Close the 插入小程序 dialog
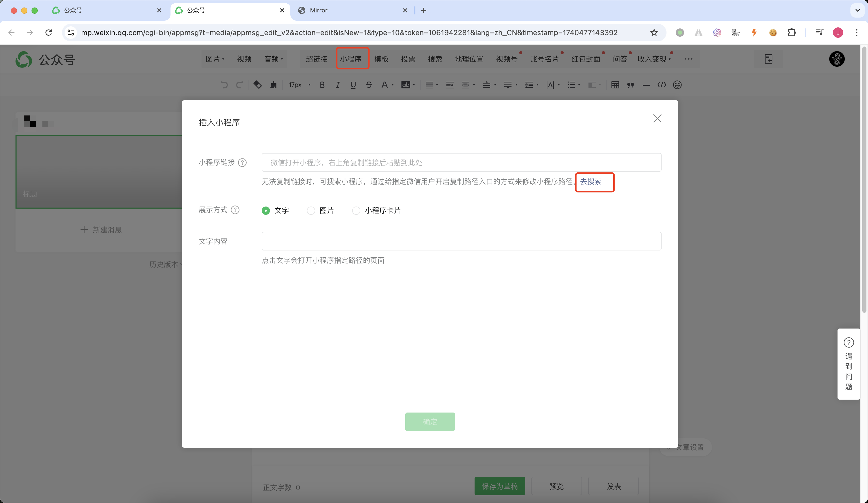868x503 pixels. 657,119
